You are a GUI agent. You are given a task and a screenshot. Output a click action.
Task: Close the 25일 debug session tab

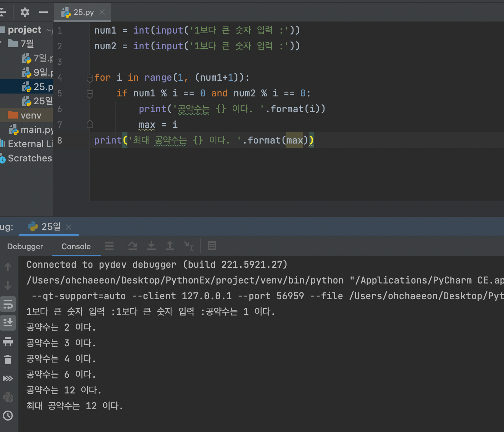pos(69,227)
